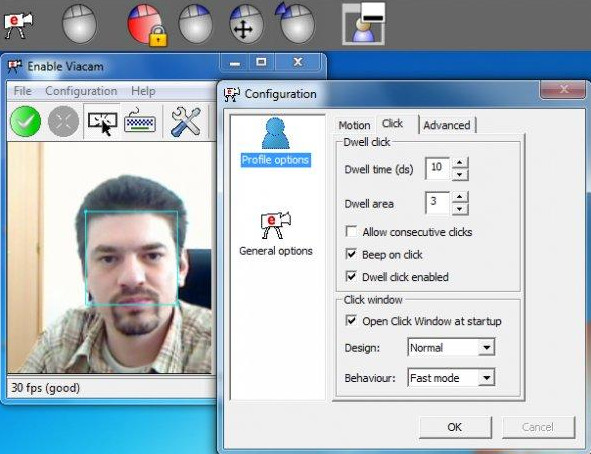Screen dimensions: 591x454
Task: Open the on-screen keyboard icon
Action: click(x=140, y=121)
